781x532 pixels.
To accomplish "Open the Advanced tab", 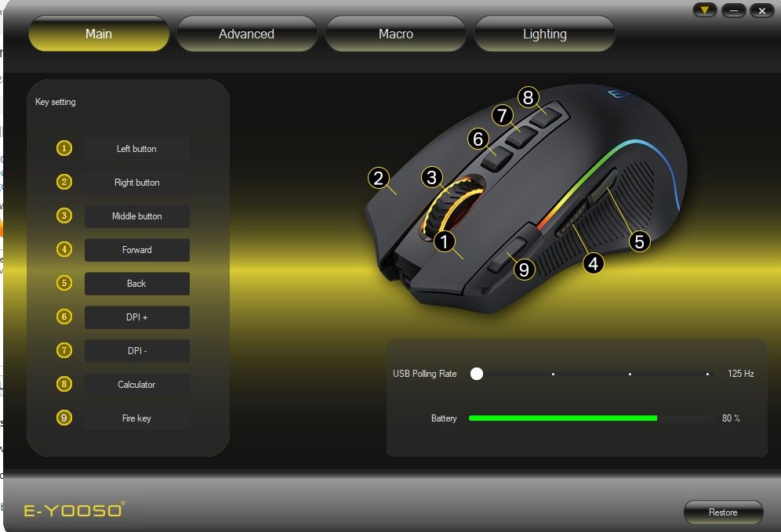I will 246,34.
